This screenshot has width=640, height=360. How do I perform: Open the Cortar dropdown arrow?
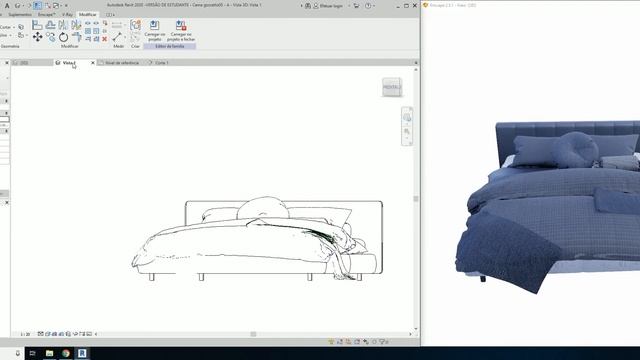point(14,27)
